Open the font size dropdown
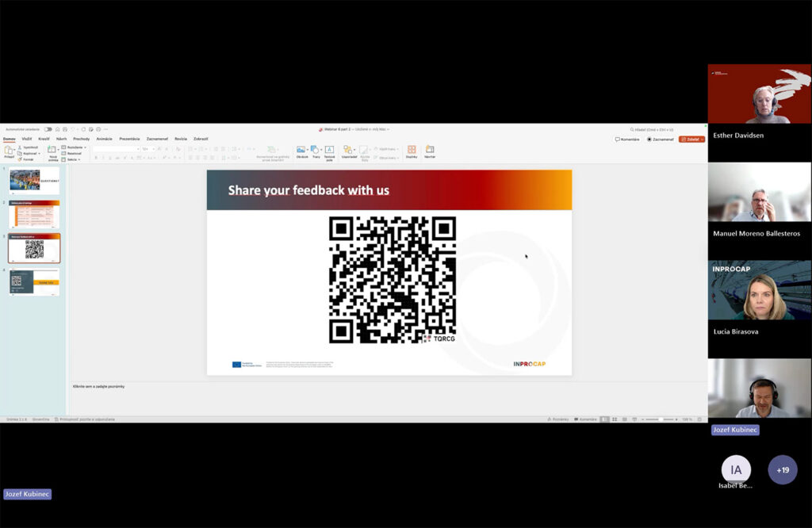This screenshot has width=812, height=528. point(153,148)
